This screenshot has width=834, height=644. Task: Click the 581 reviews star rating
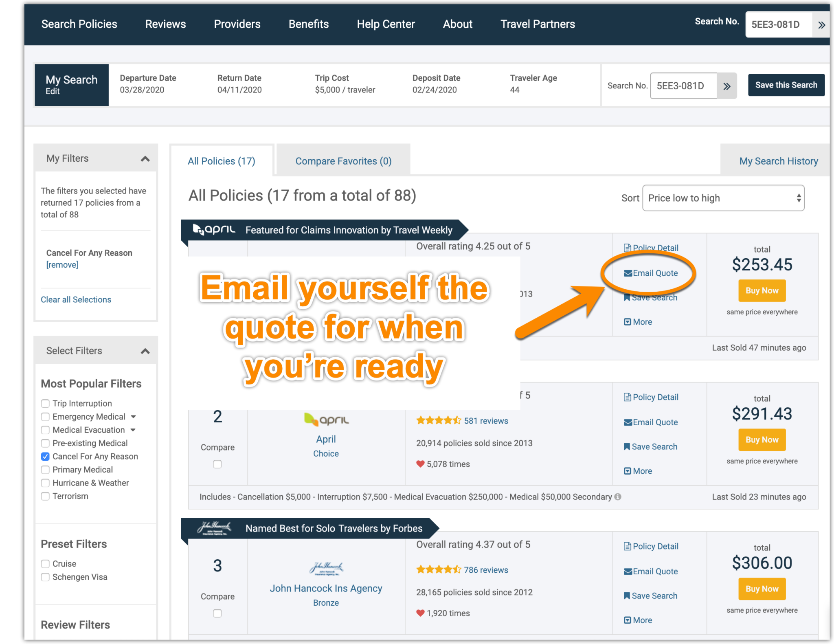[439, 421]
